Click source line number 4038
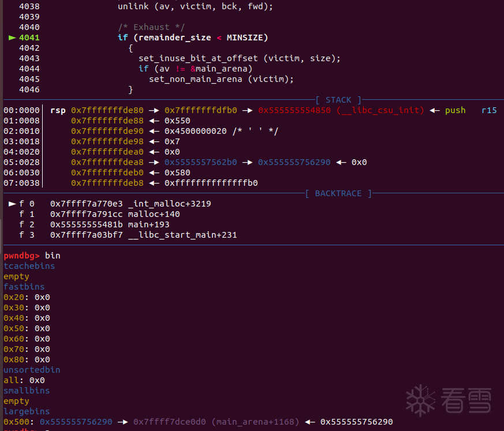 click(x=29, y=6)
